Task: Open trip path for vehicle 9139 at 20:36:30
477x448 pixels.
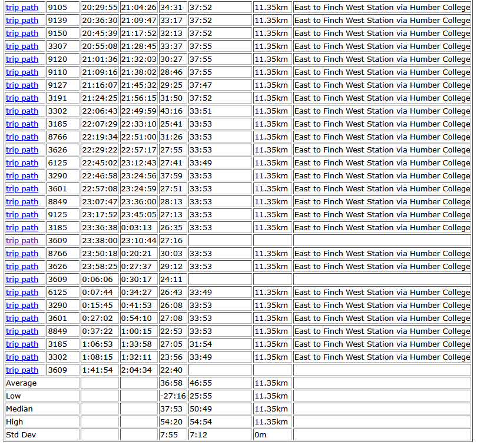Action: point(22,21)
